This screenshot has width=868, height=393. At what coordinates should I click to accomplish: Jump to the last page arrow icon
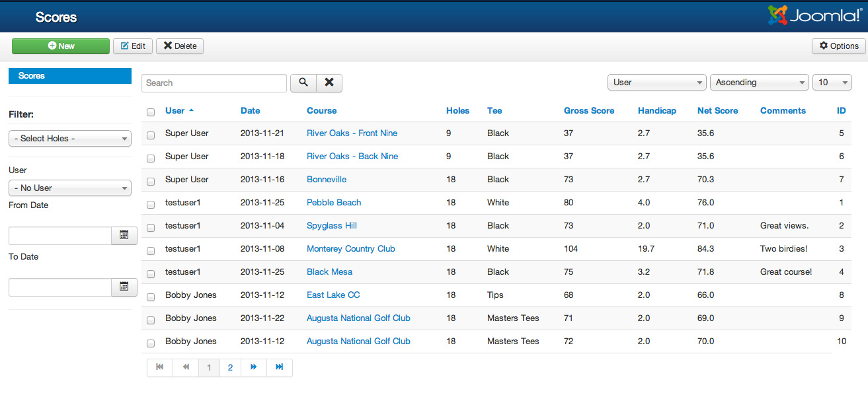pyautogui.click(x=280, y=367)
